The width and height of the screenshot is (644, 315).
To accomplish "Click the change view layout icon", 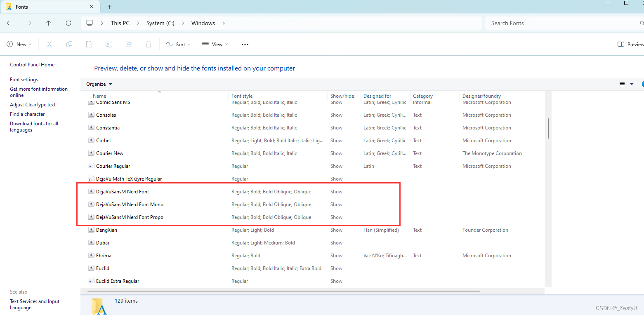I will tap(622, 84).
